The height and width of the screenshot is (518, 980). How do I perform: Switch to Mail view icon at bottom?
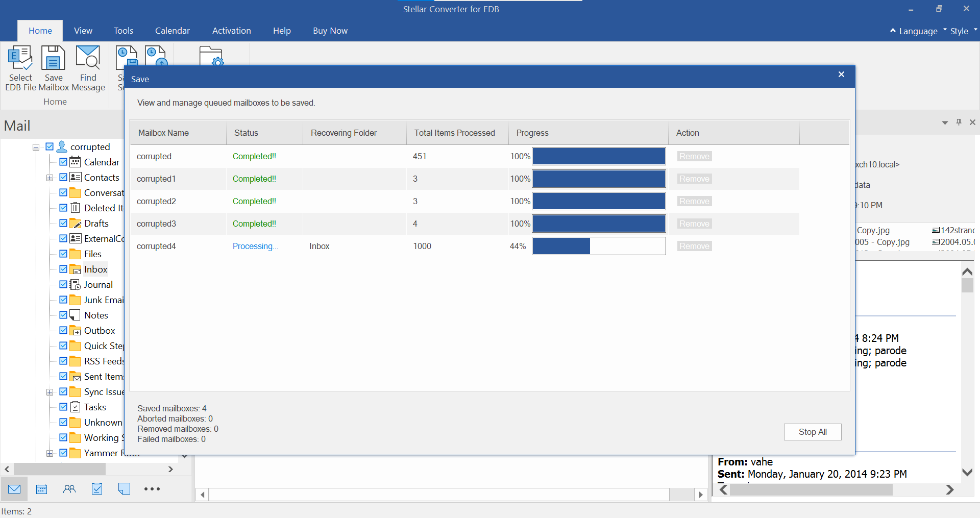coord(14,489)
